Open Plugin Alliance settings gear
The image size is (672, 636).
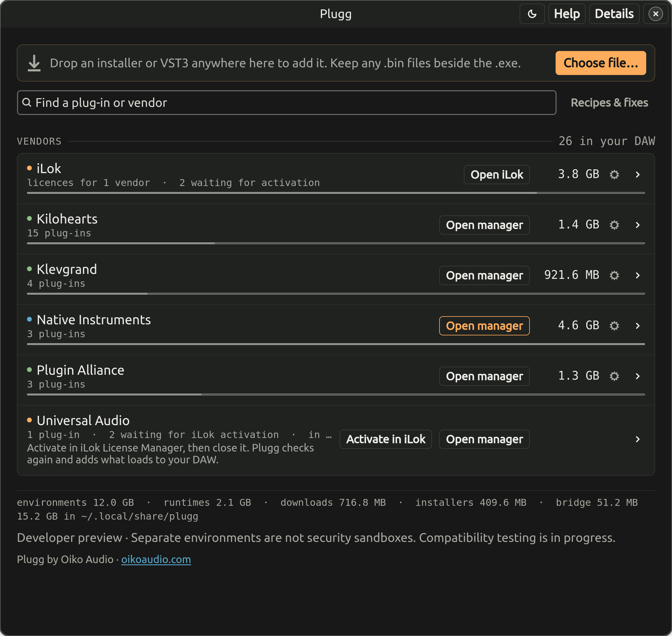(x=614, y=376)
